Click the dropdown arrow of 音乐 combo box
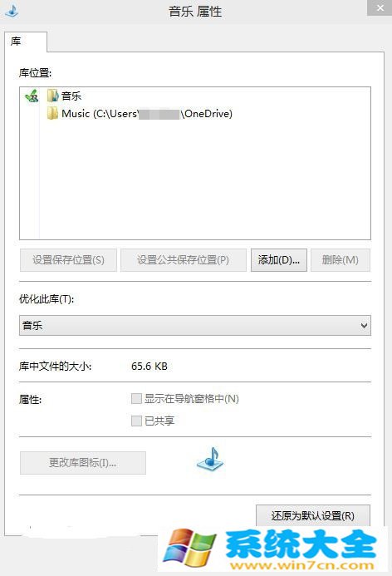Image resolution: width=392 pixels, height=576 pixels. click(364, 326)
